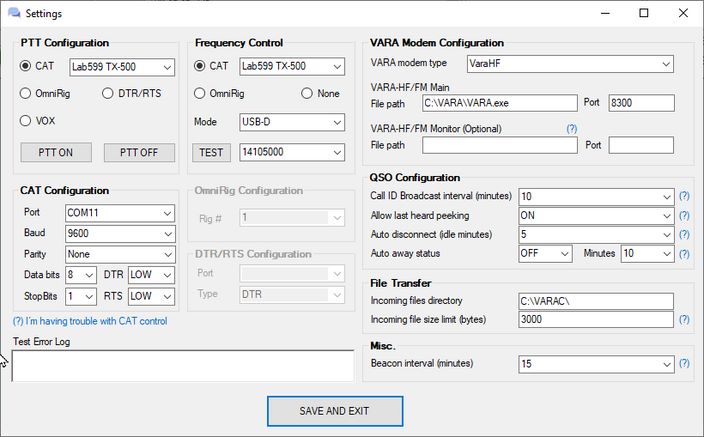Image resolution: width=704 pixels, height=437 pixels.
Task: Click Incoming files directory field
Action: [x=596, y=301]
